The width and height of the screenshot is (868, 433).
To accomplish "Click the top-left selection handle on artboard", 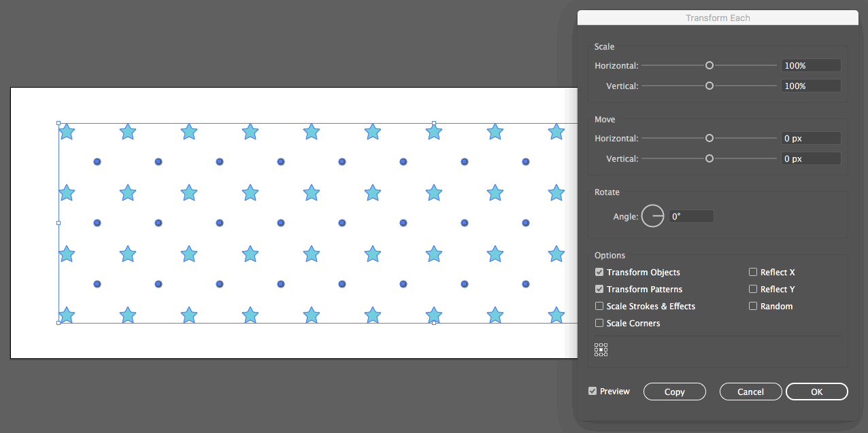I will tap(59, 124).
